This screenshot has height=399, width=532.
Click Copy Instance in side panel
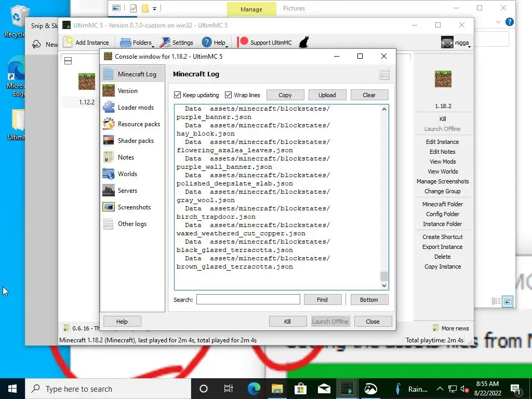[443, 267]
